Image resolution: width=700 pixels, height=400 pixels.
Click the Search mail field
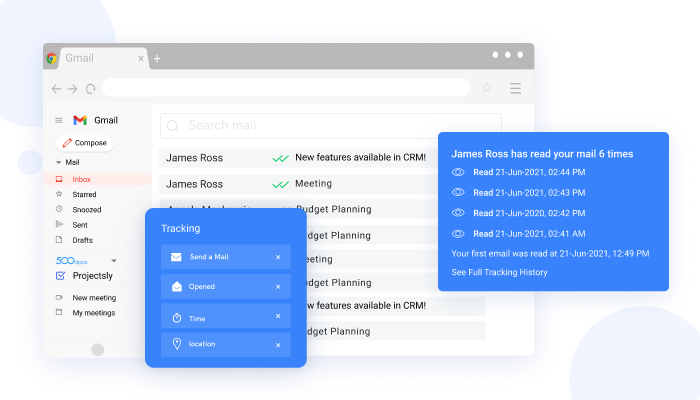click(330, 125)
